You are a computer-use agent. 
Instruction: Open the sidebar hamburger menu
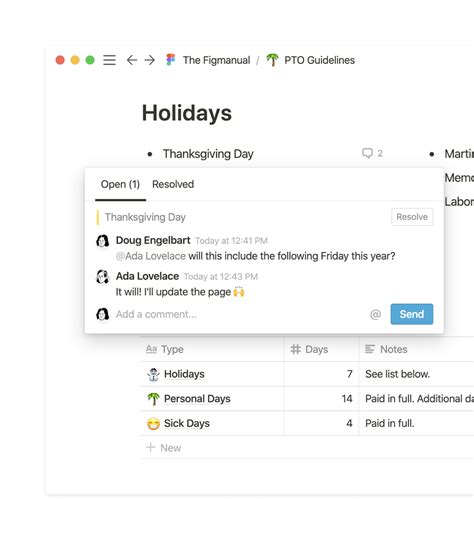click(x=109, y=60)
